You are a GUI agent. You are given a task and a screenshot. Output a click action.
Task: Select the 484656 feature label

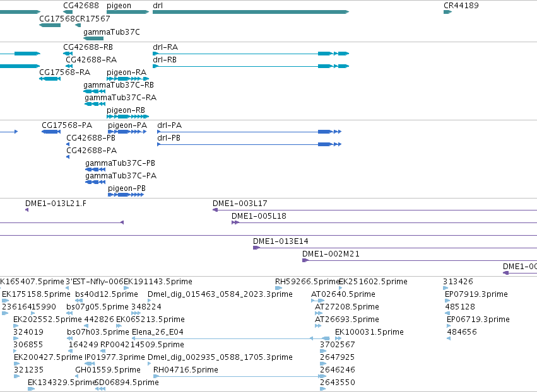pos(462,333)
